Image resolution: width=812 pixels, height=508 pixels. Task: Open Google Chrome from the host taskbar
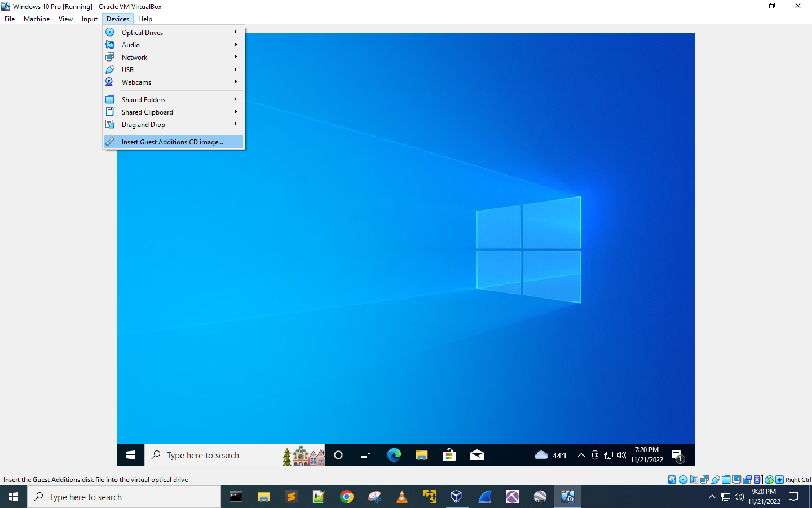pyautogui.click(x=347, y=497)
